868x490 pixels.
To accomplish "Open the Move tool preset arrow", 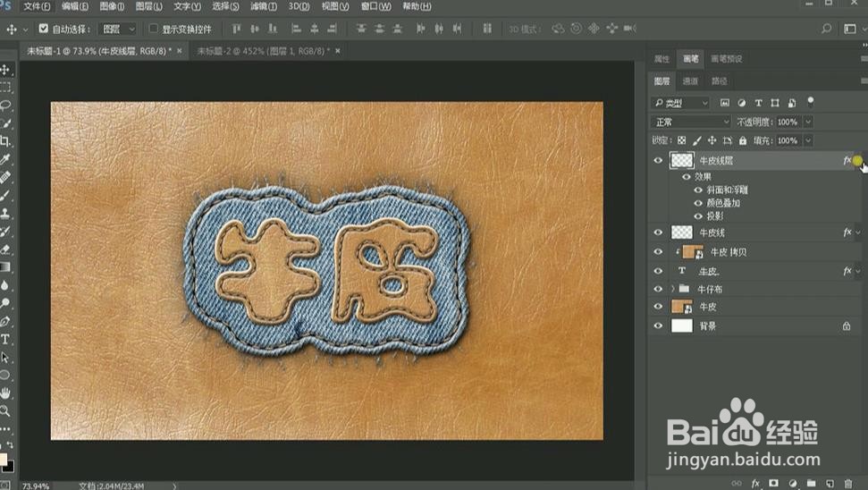I will click(25, 30).
